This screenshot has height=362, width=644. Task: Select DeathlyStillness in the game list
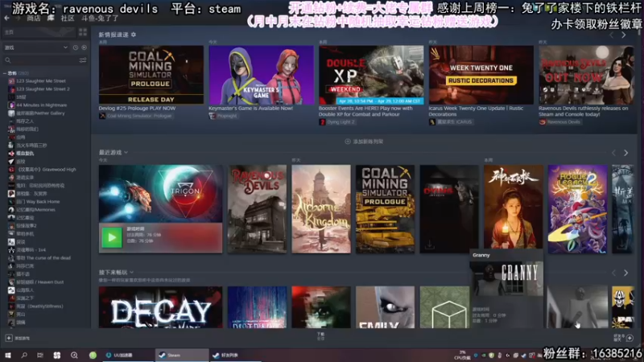pyautogui.click(x=39, y=306)
